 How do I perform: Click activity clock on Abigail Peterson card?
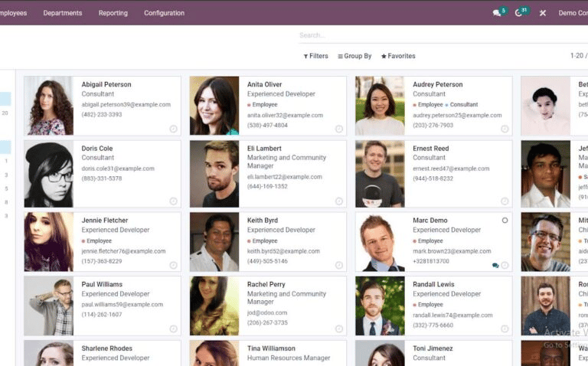coord(173,129)
